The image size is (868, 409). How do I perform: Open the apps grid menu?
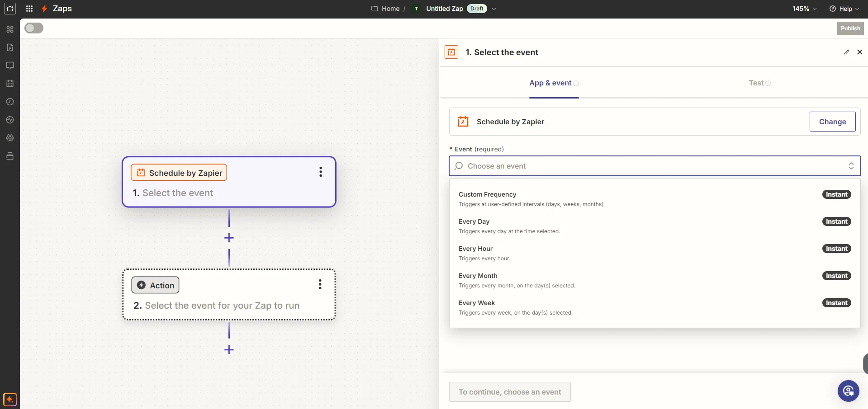pos(29,9)
